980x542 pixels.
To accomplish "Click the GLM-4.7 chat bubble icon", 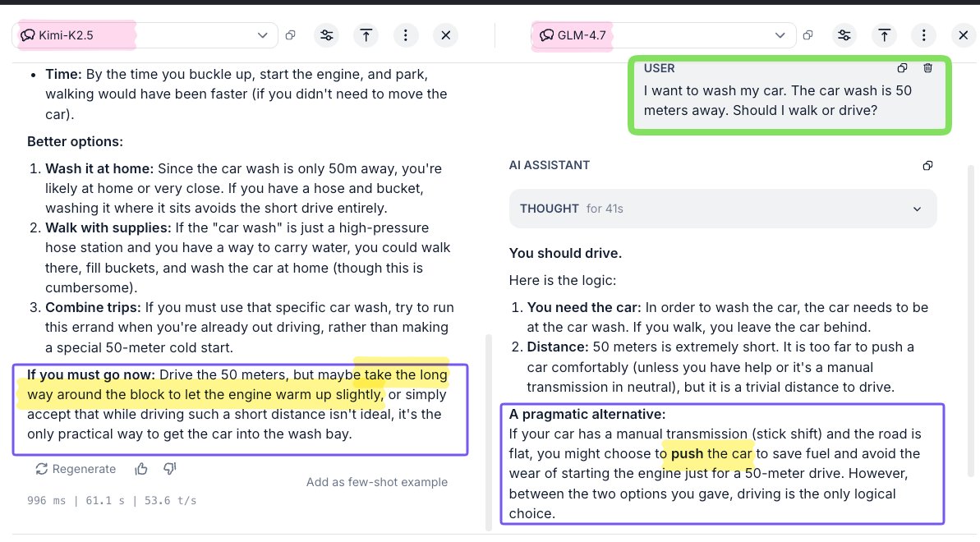I will pos(547,35).
